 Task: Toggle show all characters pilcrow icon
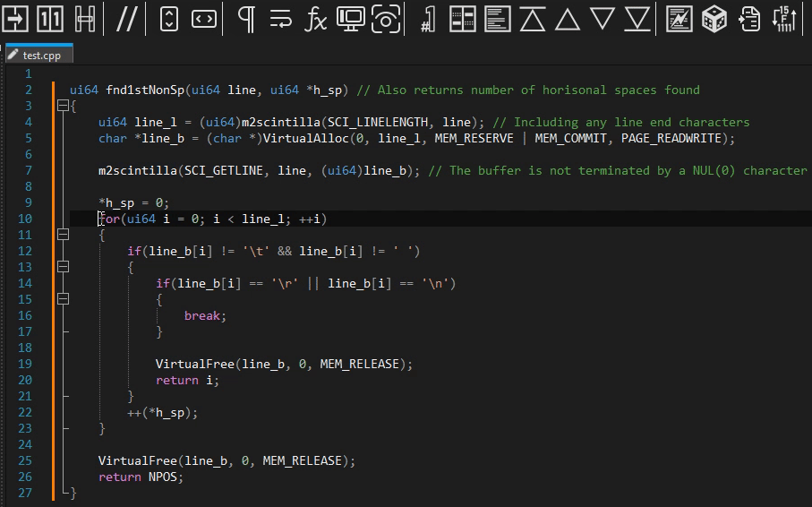click(246, 19)
